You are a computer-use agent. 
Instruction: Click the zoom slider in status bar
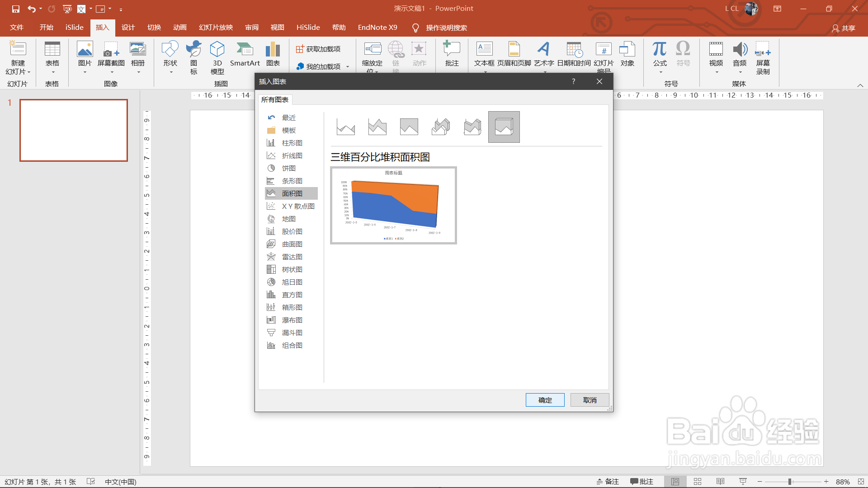(790, 482)
